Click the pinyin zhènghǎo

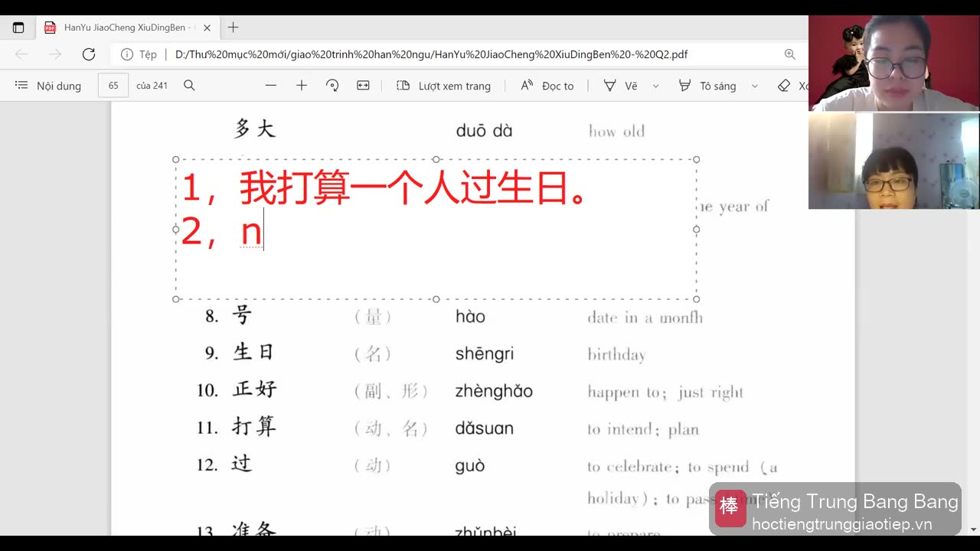[x=494, y=391]
